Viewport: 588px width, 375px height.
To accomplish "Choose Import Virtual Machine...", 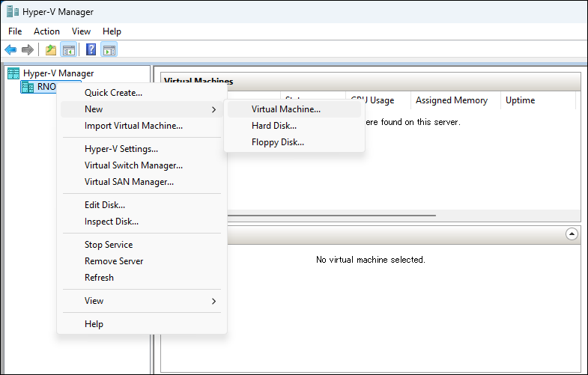I will [x=142, y=126].
